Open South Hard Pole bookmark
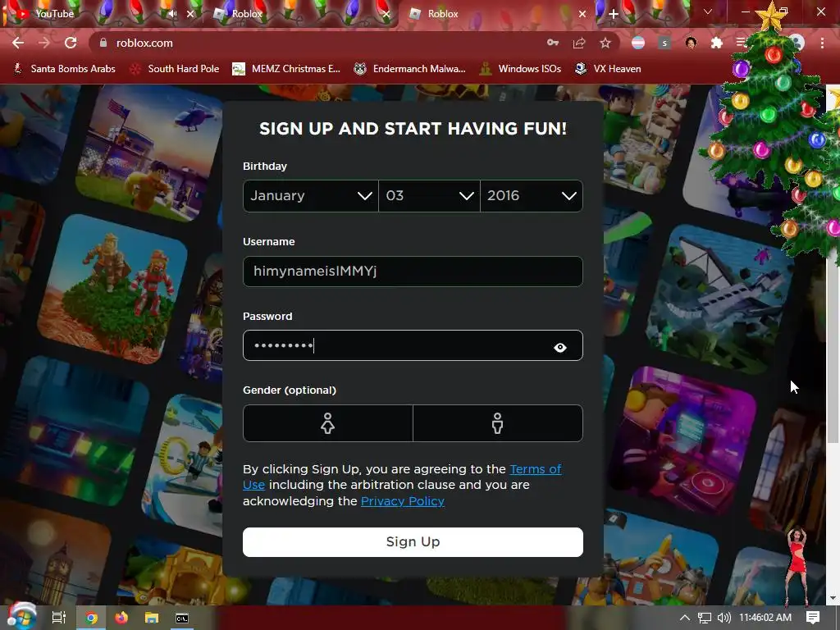The height and width of the screenshot is (630, 840). click(175, 69)
